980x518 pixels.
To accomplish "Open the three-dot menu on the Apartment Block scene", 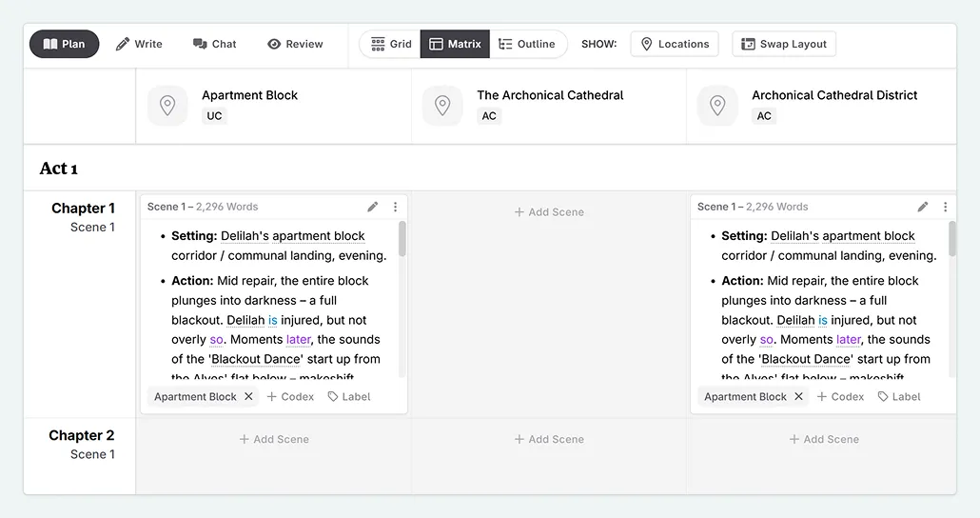I will tap(396, 207).
